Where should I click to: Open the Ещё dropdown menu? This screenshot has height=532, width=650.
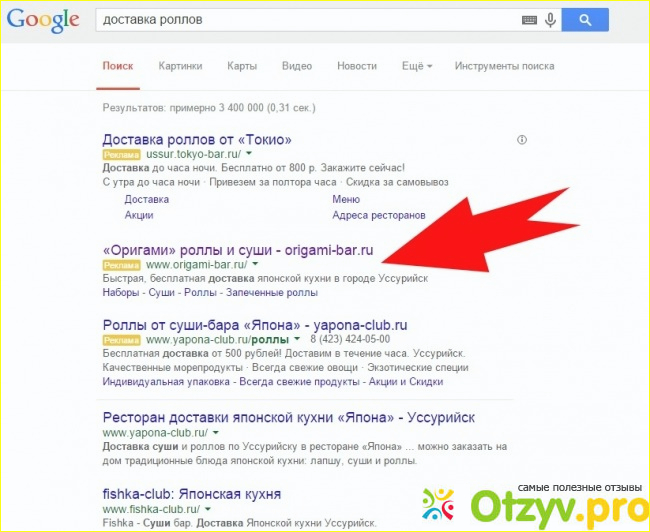tap(417, 66)
